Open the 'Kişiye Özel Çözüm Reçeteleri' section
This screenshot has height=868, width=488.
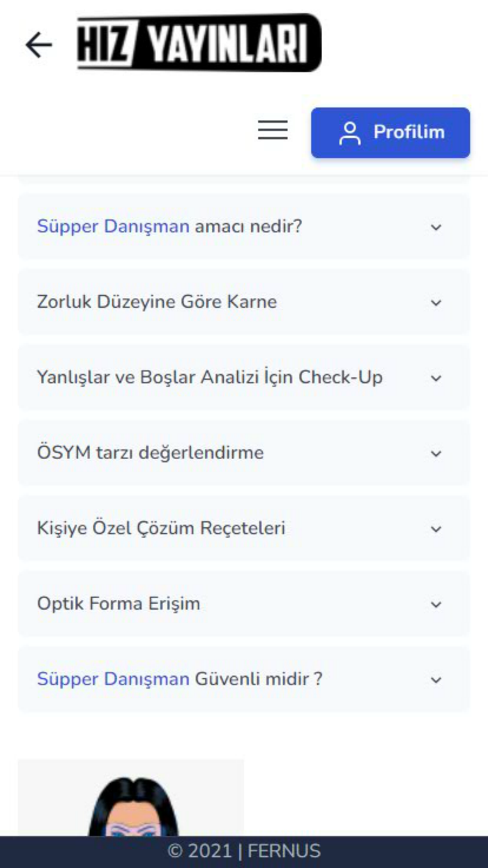click(244, 528)
